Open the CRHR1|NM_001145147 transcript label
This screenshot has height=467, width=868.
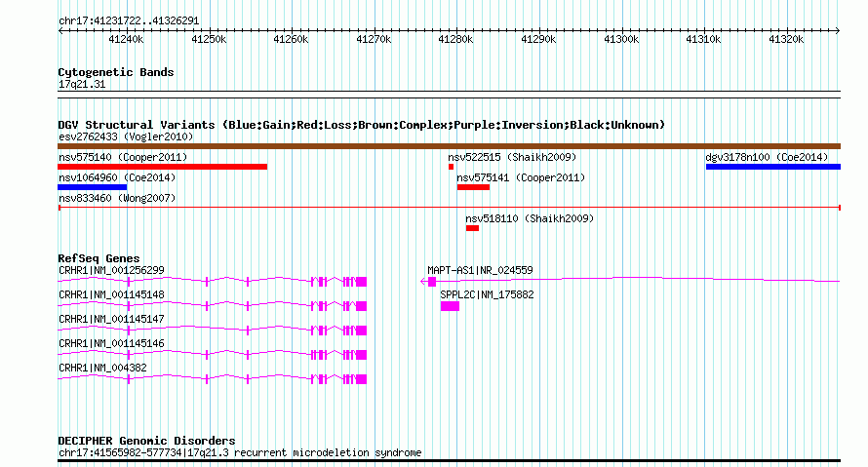(111, 319)
